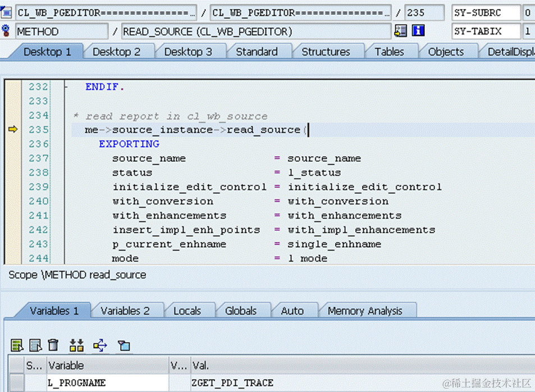
Task: Click with_impl_enhancements on line 242
Action: (x=362, y=230)
